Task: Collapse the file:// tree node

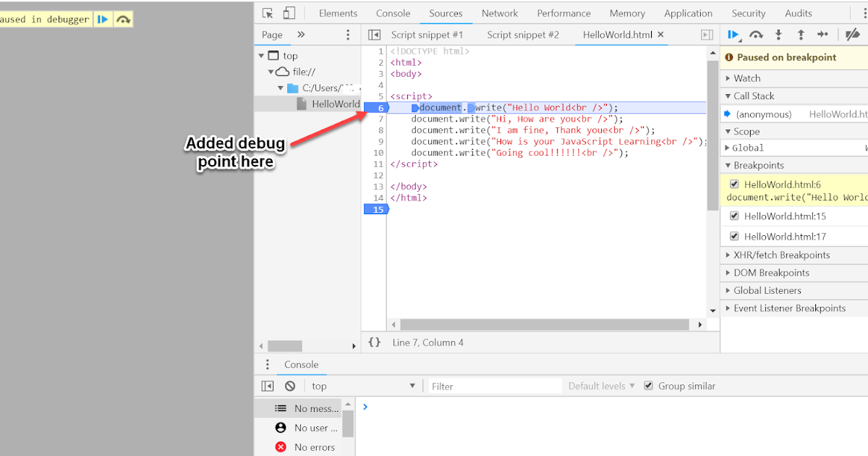Action: point(271,72)
